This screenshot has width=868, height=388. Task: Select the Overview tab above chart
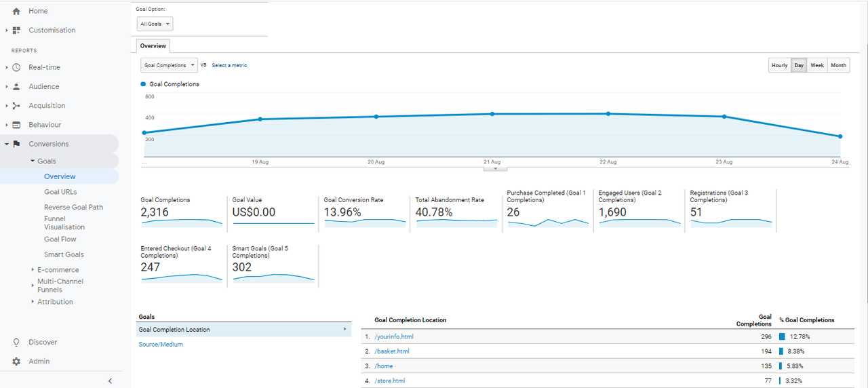click(153, 46)
